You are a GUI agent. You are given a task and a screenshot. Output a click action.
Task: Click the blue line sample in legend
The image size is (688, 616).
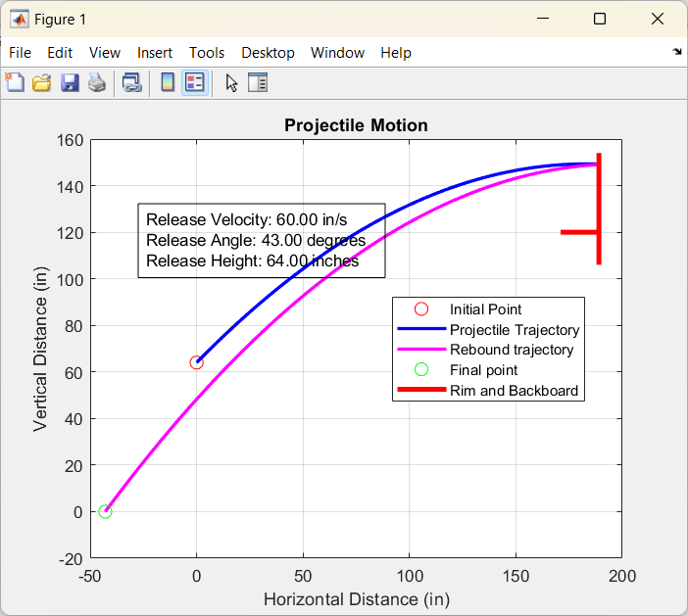(421, 328)
